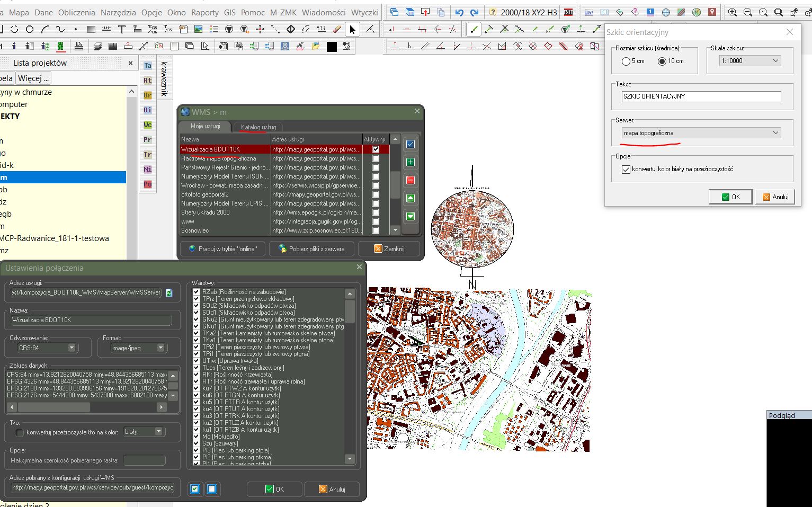Click the red map pin toolbar icon

(712, 12)
